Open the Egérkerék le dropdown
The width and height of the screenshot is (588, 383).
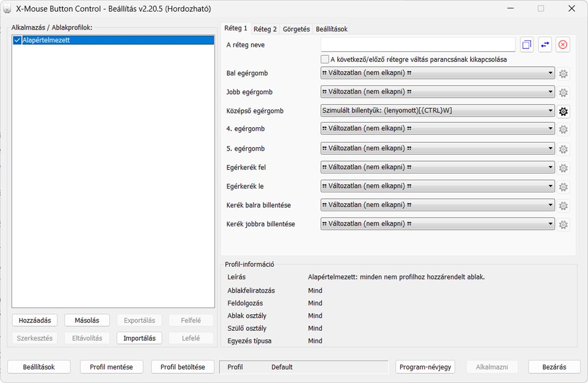(x=437, y=186)
